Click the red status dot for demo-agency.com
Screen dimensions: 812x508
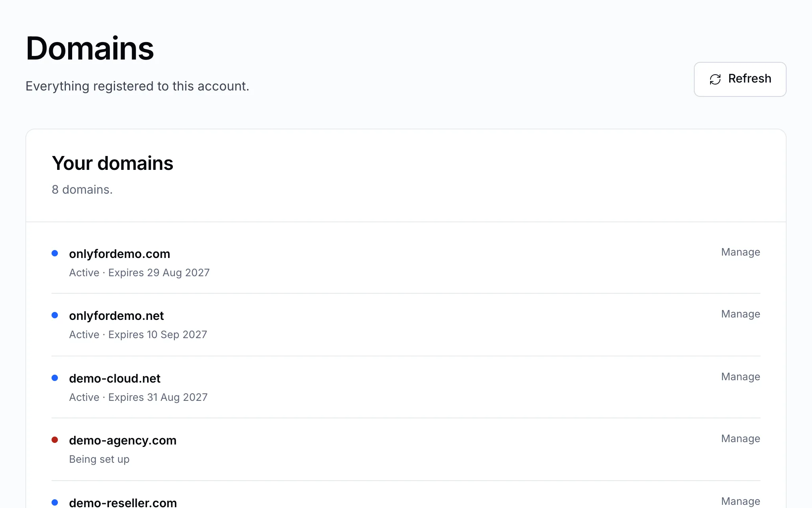55,440
